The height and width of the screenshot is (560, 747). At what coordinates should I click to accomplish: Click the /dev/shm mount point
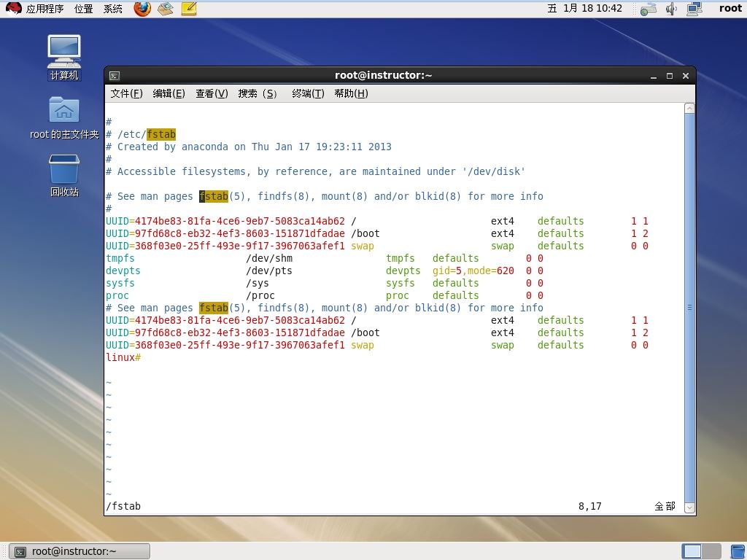[269, 258]
